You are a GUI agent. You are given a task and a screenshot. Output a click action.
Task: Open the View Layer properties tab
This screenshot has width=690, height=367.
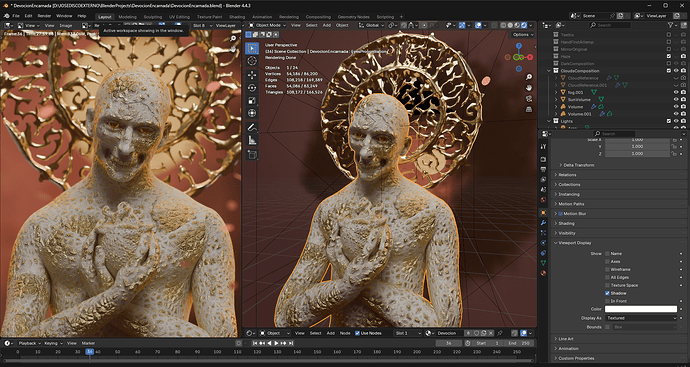(543, 180)
